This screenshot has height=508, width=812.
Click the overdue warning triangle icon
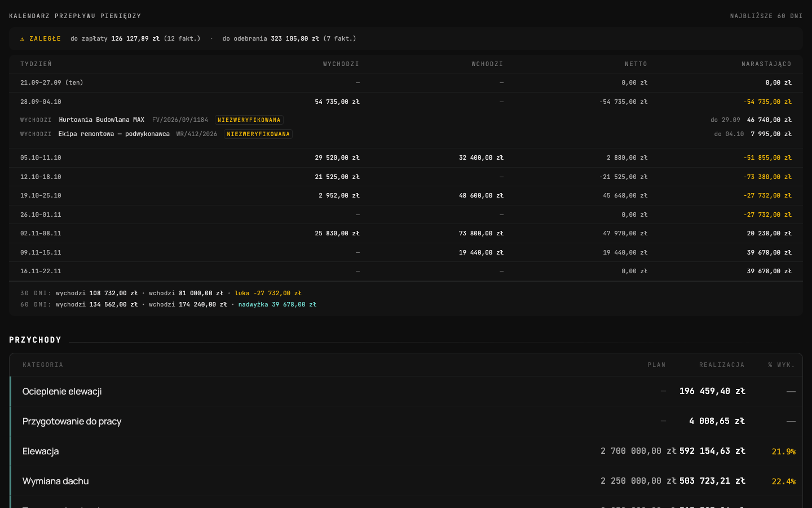(23, 39)
